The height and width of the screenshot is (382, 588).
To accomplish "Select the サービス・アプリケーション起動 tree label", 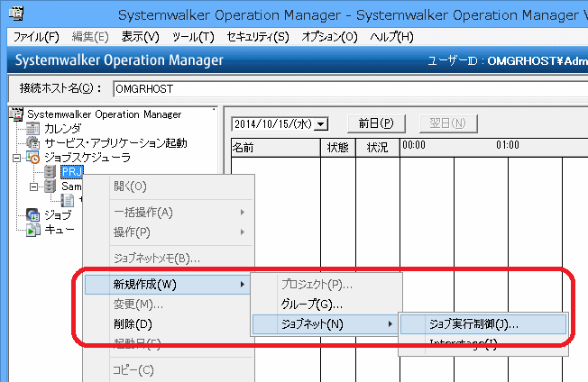I will pyautogui.click(x=115, y=142).
